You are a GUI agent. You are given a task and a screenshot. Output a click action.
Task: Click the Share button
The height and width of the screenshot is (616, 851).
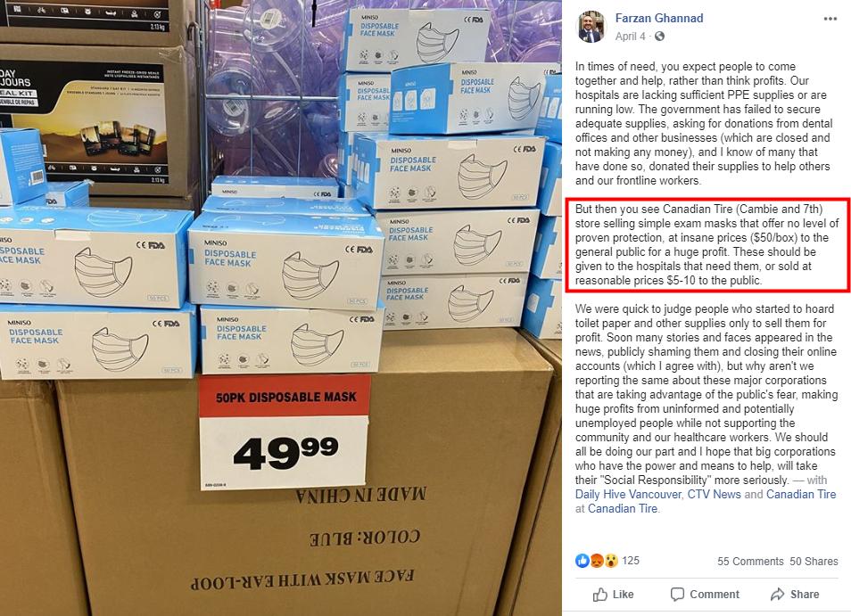click(795, 595)
